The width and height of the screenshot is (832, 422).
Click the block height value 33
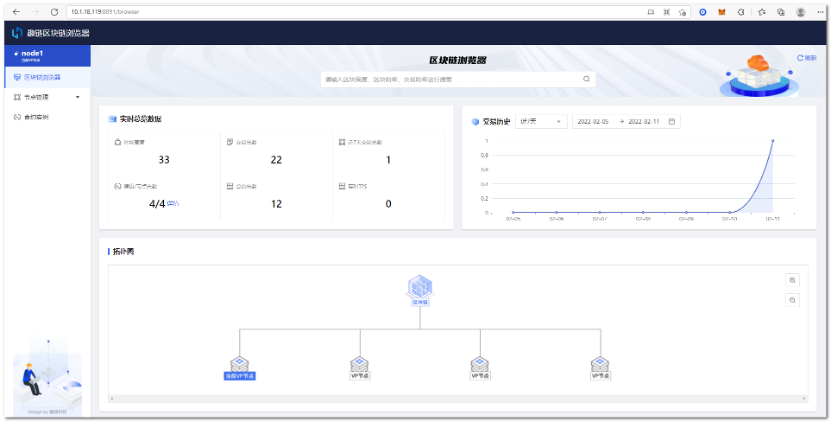[x=164, y=160]
